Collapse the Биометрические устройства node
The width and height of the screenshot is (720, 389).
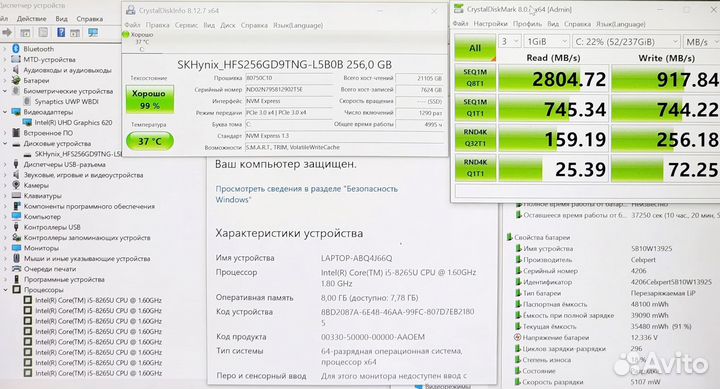click(x=5, y=91)
